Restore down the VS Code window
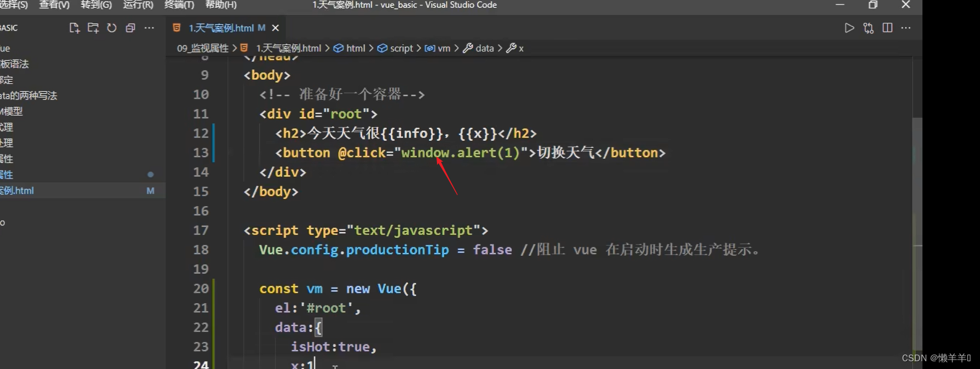Screen dimensions: 980x369 click(873, 5)
